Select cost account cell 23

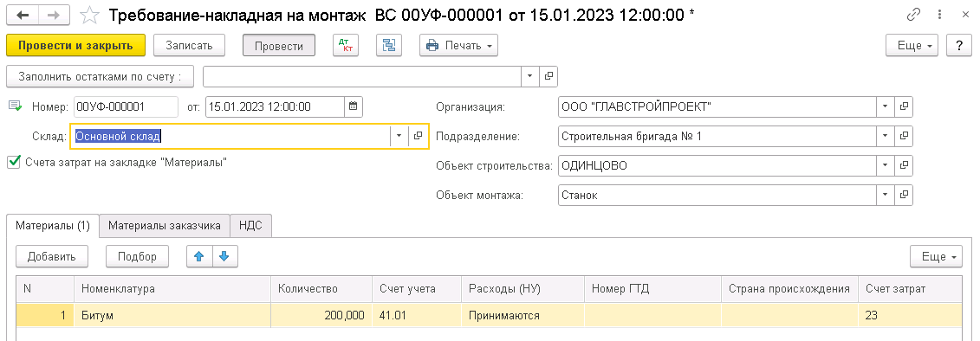pyautogui.click(x=910, y=315)
